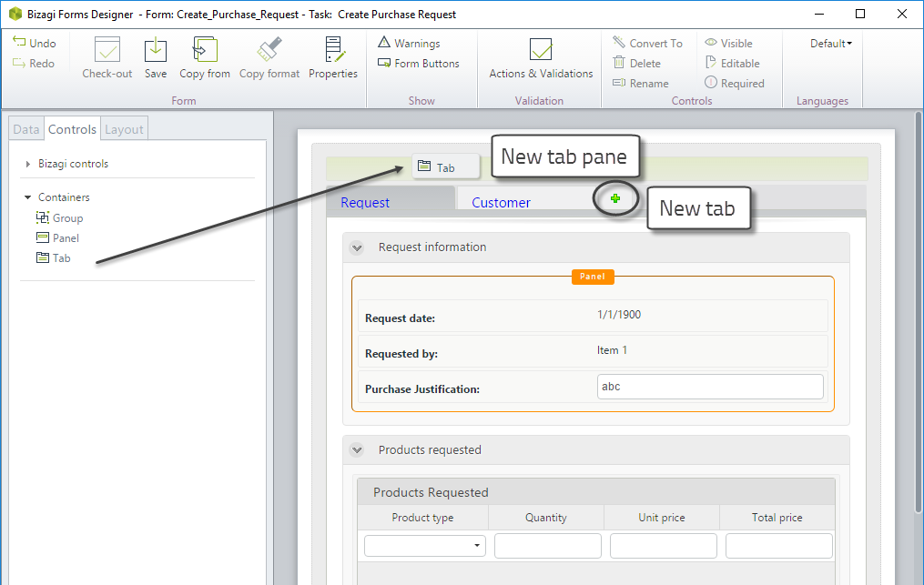
Task: Open the Default language dropdown
Action: tap(831, 43)
